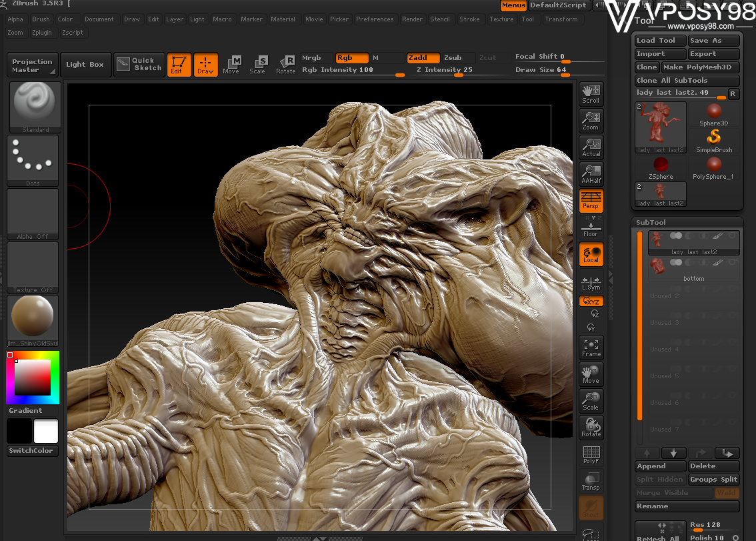Toggle the Zadd sculpt mode
756x541 pixels.
click(x=423, y=58)
